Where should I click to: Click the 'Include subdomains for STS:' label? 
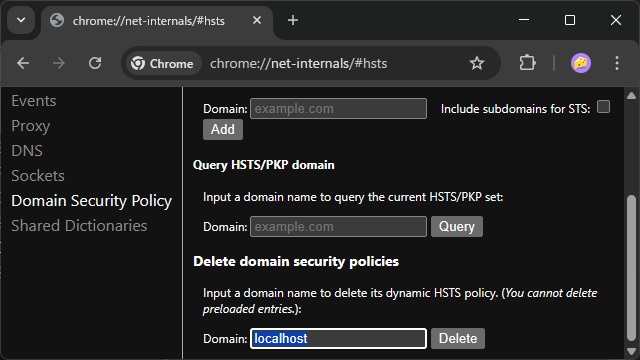(x=516, y=109)
